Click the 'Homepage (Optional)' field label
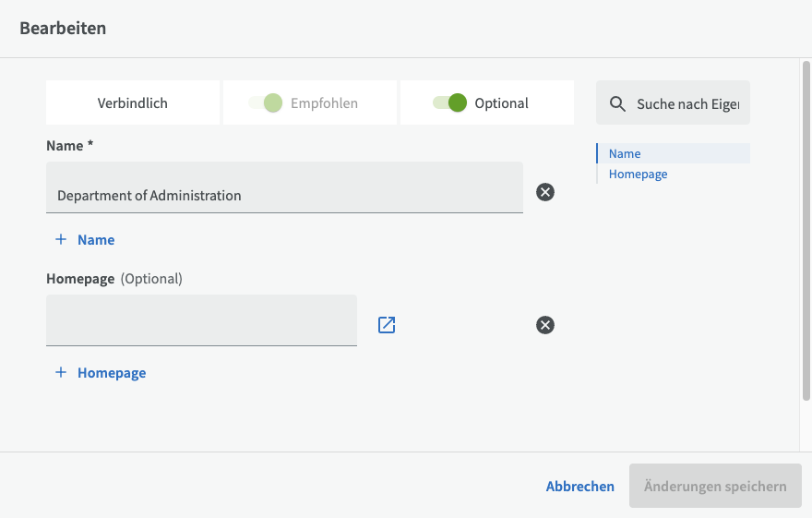 pyautogui.click(x=114, y=279)
